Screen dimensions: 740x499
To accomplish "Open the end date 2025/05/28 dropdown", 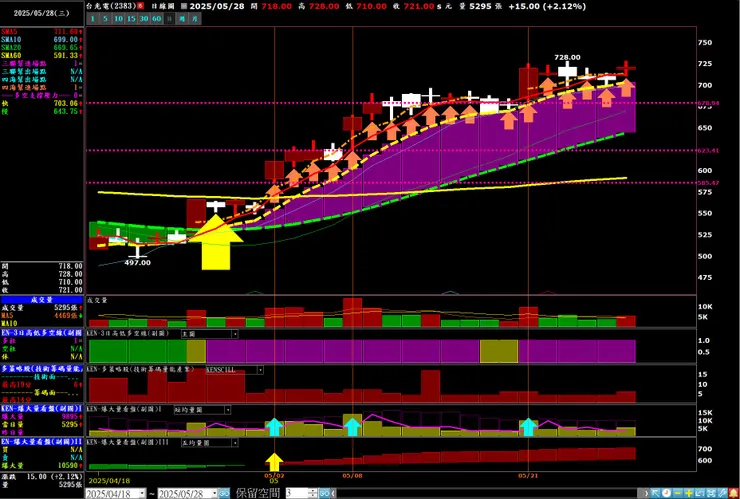I will [214, 493].
